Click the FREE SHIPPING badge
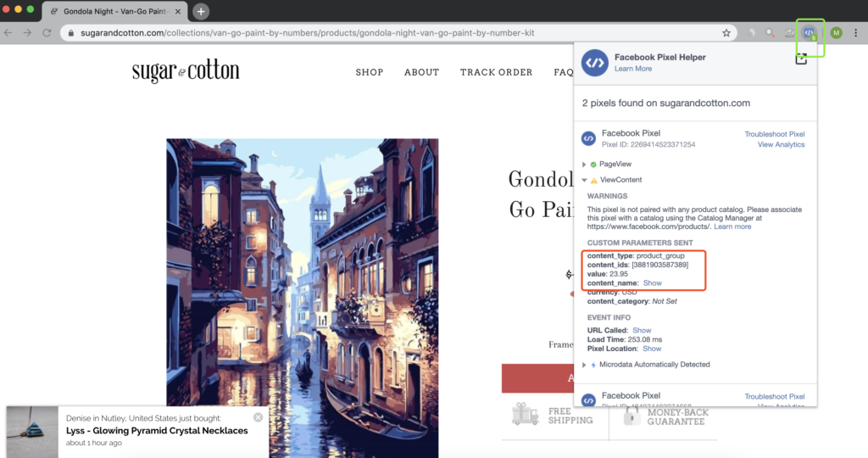This screenshot has height=458, width=868. point(553,416)
